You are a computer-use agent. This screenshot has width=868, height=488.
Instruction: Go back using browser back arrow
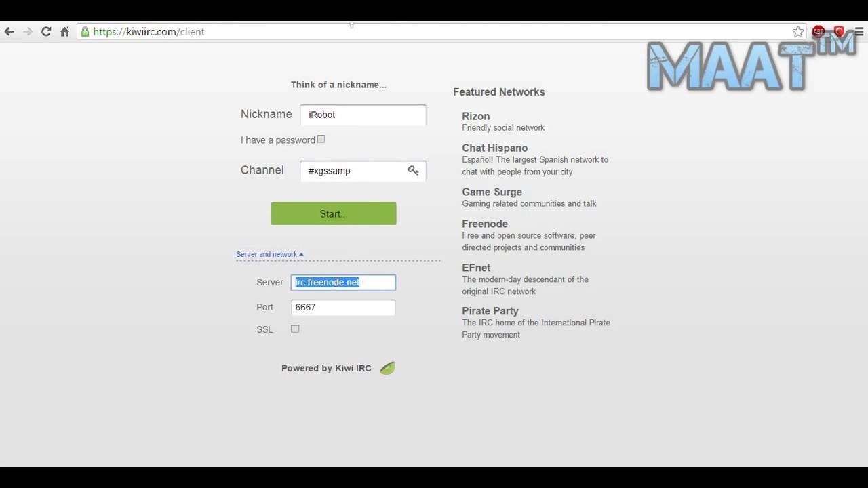pyautogui.click(x=9, y=32)
